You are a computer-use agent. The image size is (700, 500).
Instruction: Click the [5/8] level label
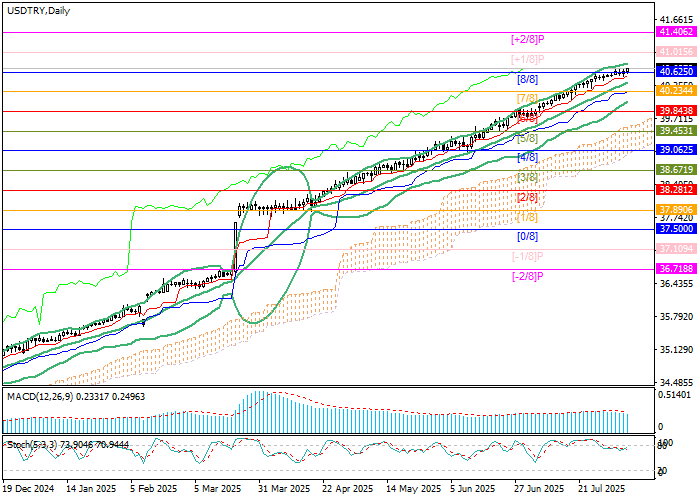pos(527,138)
